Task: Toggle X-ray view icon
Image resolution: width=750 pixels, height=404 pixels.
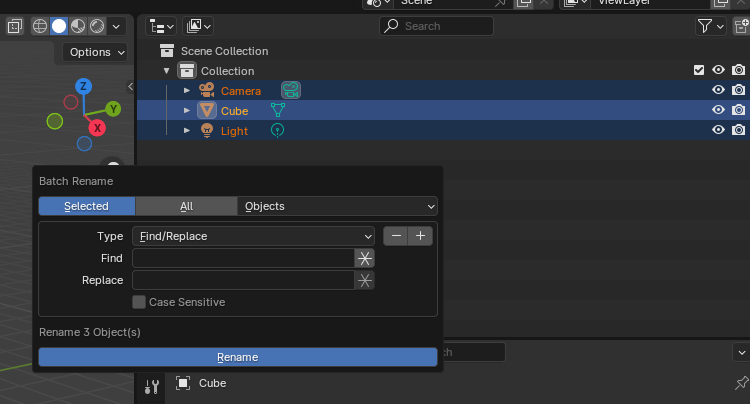Action: pyautogui.click(x=15, y=26)
